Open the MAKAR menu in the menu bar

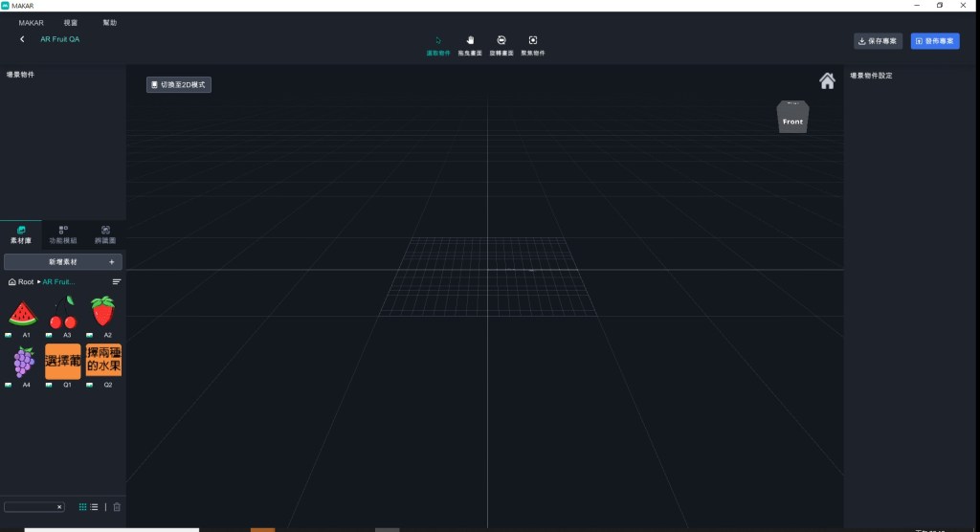click(32, 22)
